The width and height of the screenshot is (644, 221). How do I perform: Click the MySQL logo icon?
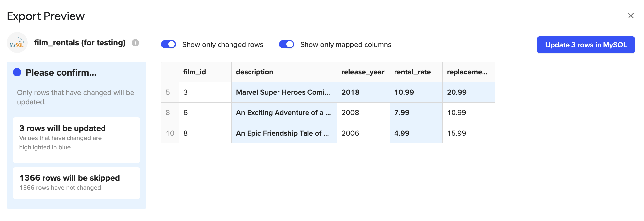point(17,43)
